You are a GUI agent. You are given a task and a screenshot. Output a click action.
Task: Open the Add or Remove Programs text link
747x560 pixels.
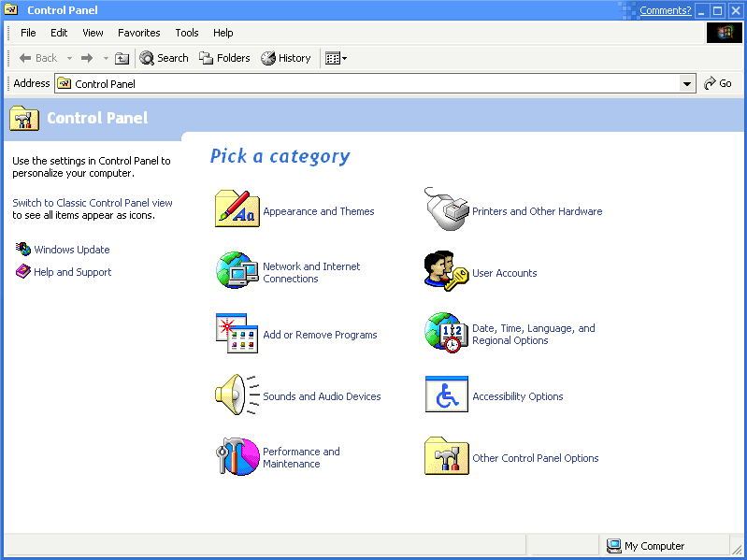pos(320,335)
